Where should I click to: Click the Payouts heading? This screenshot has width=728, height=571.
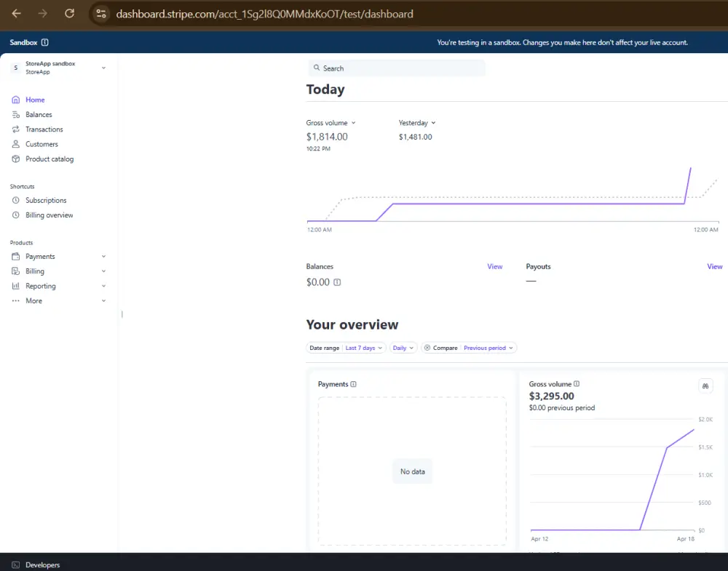point(538,266)
